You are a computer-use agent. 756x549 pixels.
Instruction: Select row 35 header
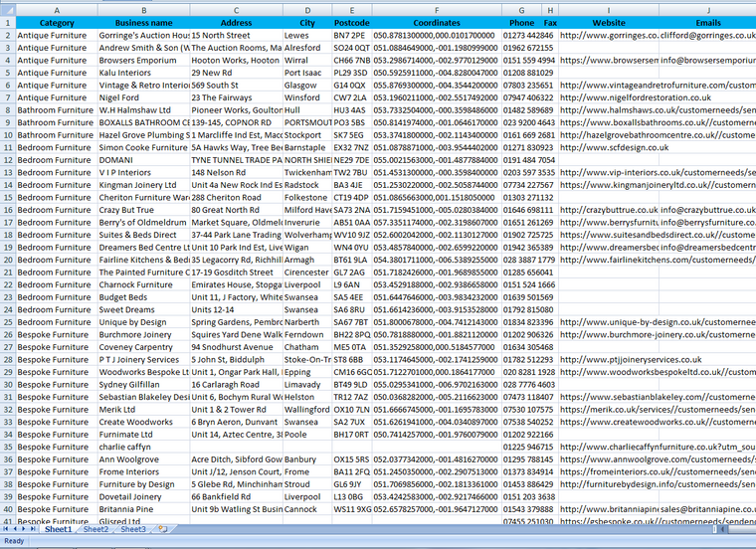(8, 447)
